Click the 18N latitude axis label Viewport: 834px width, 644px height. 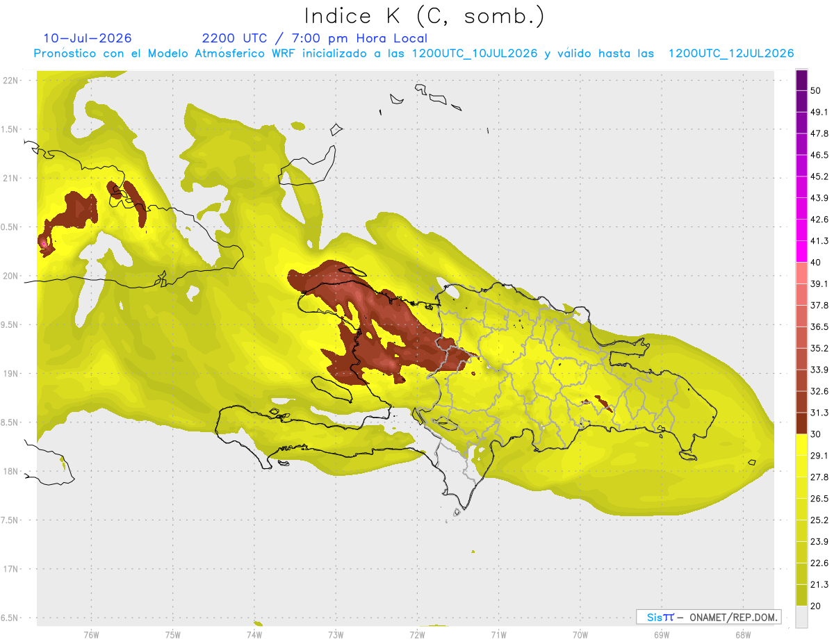[x=12, y=471]
